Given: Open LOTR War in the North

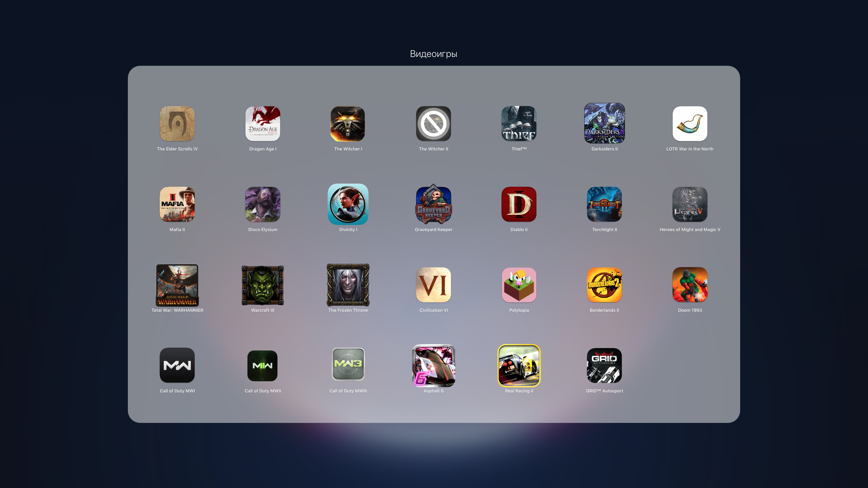Looking at the screenshot, I should tap(690, 124).
